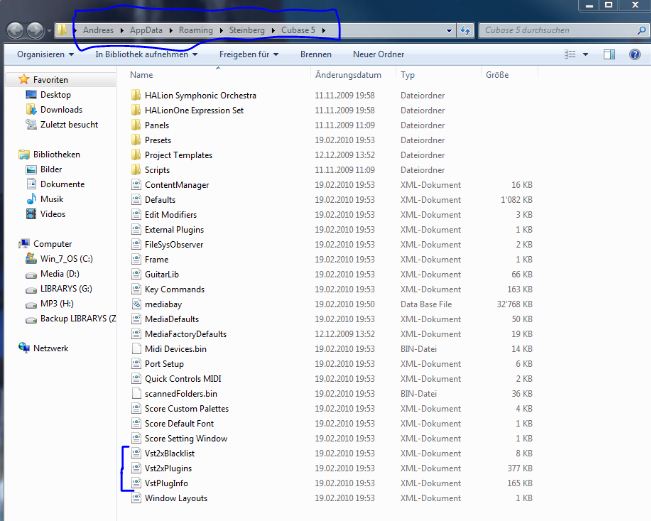Image resolution: width=651 pixels, height=521 pixels.
Task: Go to Roaming in the breadcrumb path
Action: coord(196,30)
